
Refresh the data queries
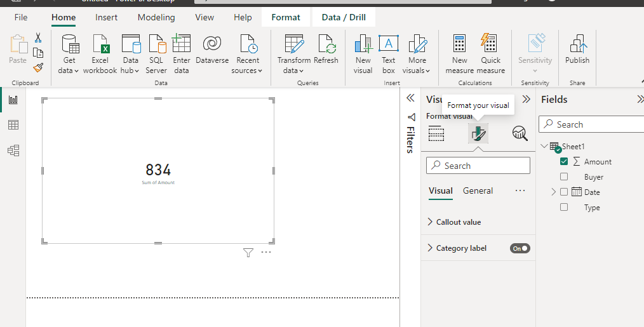(x=326, y=50)
